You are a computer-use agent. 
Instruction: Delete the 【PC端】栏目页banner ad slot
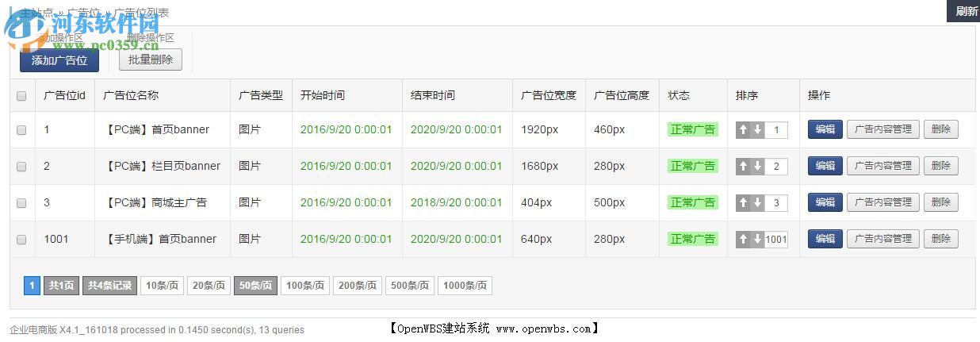click(x=941, y=167)
